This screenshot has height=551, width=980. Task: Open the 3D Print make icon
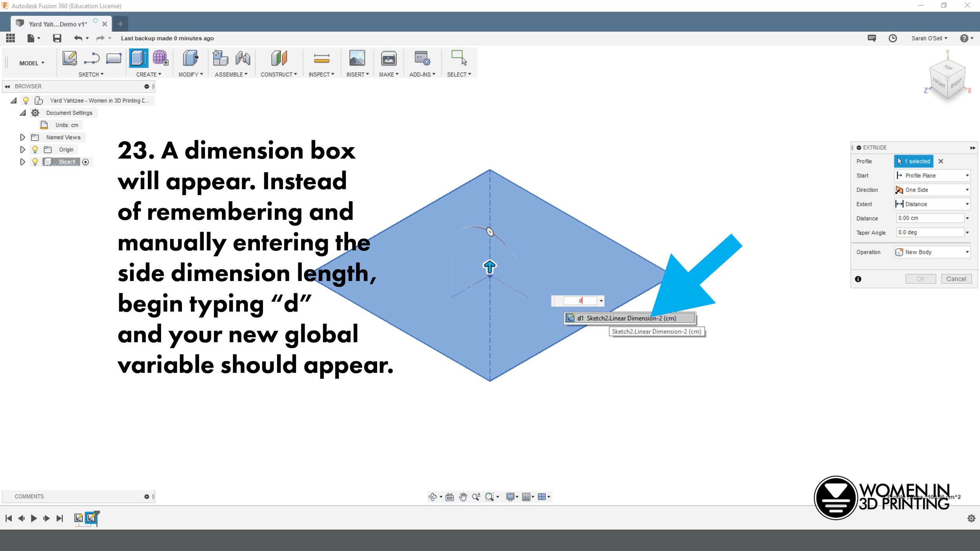tap(388, 58)
